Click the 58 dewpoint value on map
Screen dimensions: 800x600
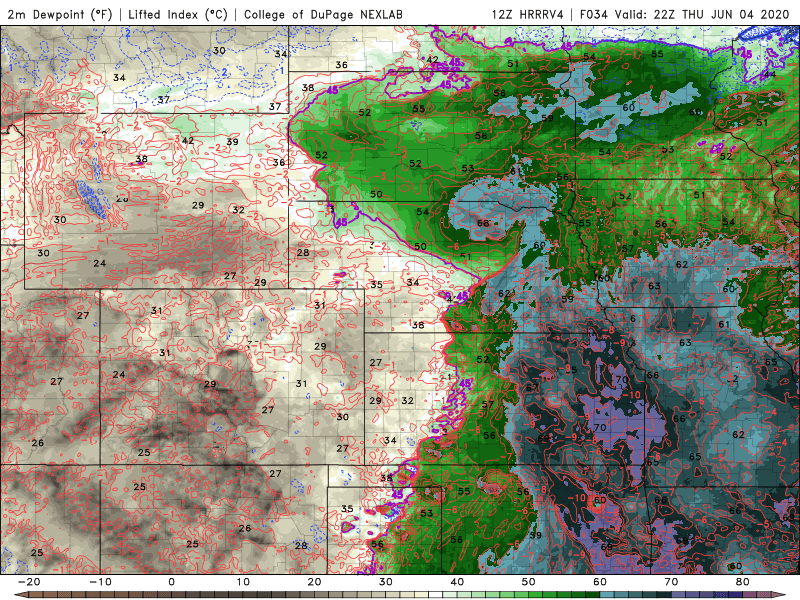click(757, 249)
